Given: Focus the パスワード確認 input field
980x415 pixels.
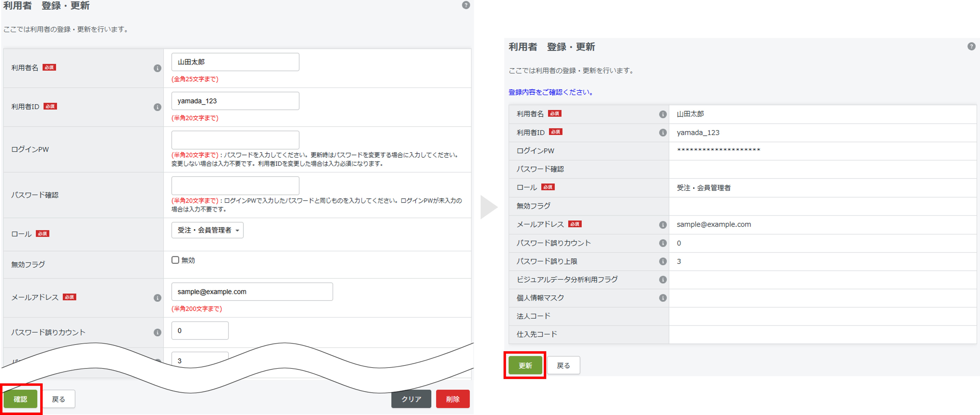Looking at the screenshot, I should pyautogui.click(x=235, y=186).
